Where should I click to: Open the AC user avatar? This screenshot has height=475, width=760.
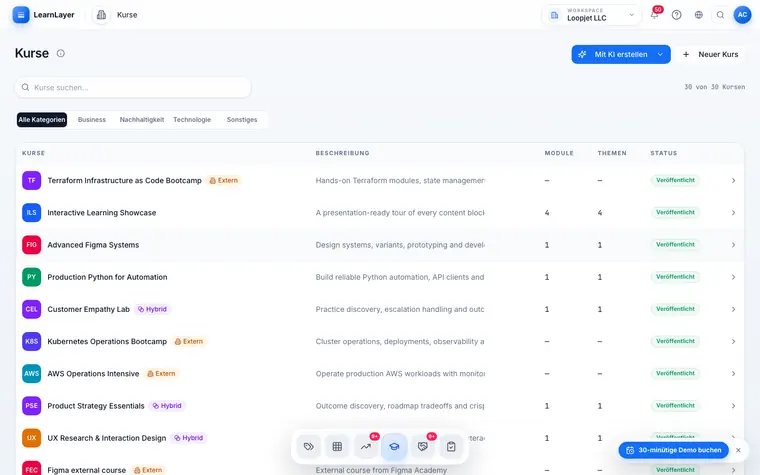(x=742, y=15)
